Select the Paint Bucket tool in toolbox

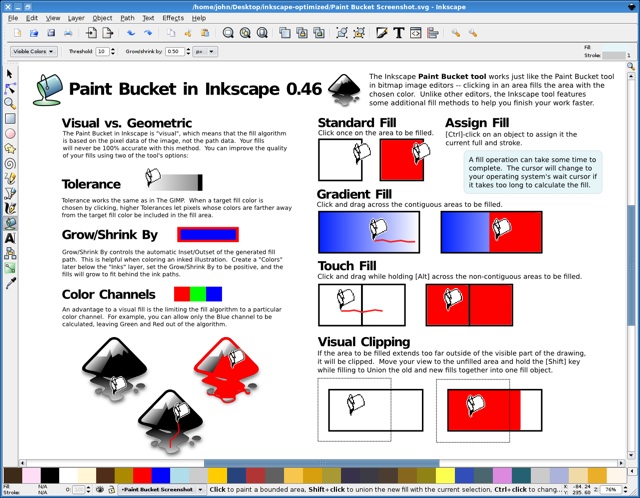point(10,223)
